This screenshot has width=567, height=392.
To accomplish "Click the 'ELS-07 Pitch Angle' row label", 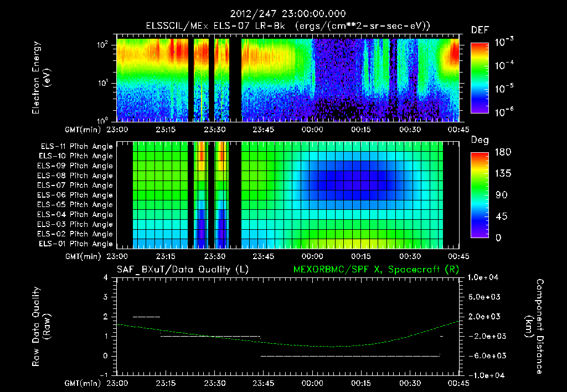I will 75,185.
